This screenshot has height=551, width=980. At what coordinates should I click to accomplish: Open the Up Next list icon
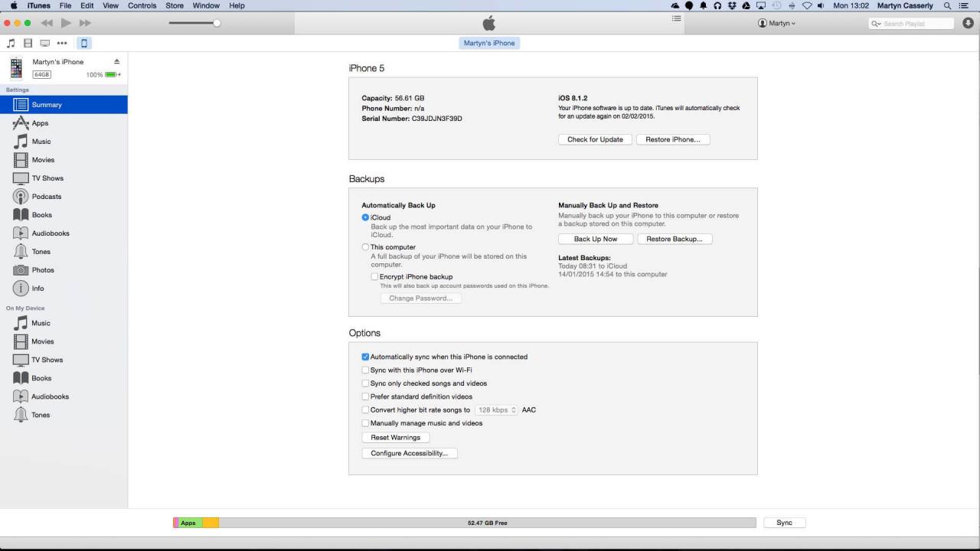click(x=677, y=18)
